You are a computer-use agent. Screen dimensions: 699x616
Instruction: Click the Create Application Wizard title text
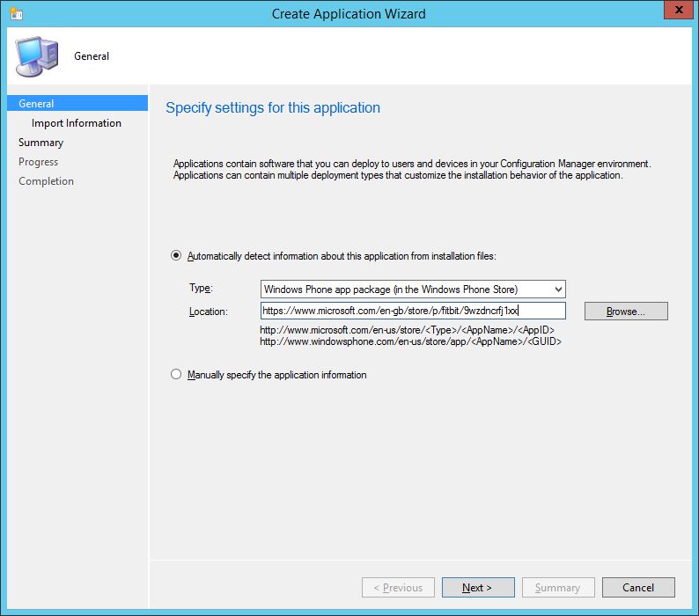coord(349,14)
